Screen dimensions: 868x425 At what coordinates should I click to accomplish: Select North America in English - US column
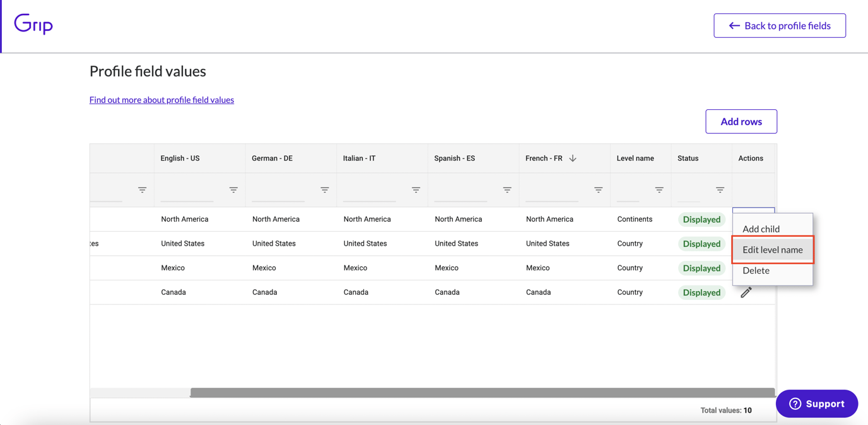click(185, 219)
